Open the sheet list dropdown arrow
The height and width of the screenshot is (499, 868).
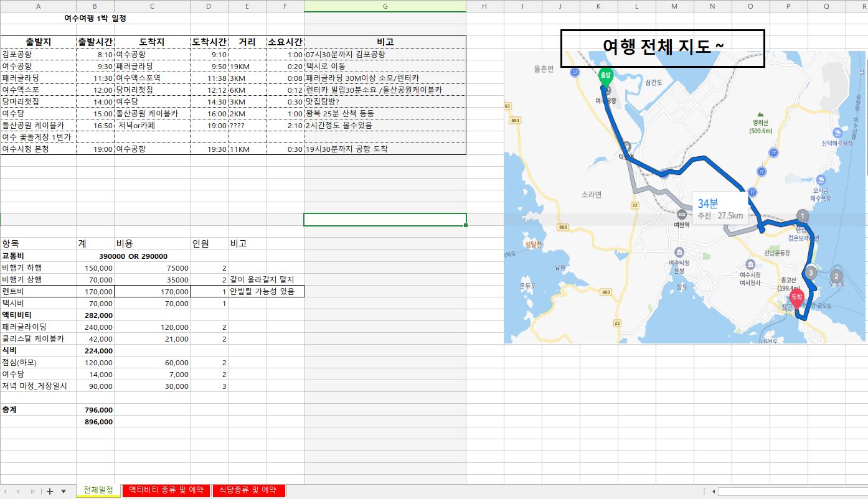pyautogui.click(x=64, y=492)
